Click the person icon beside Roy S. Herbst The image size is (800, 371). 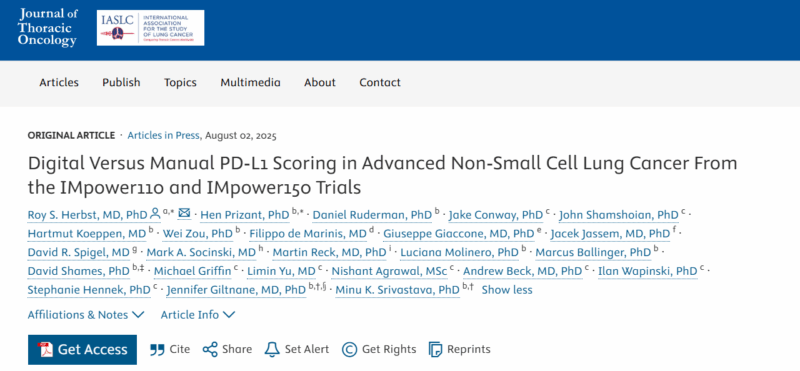tap(156, 214)
